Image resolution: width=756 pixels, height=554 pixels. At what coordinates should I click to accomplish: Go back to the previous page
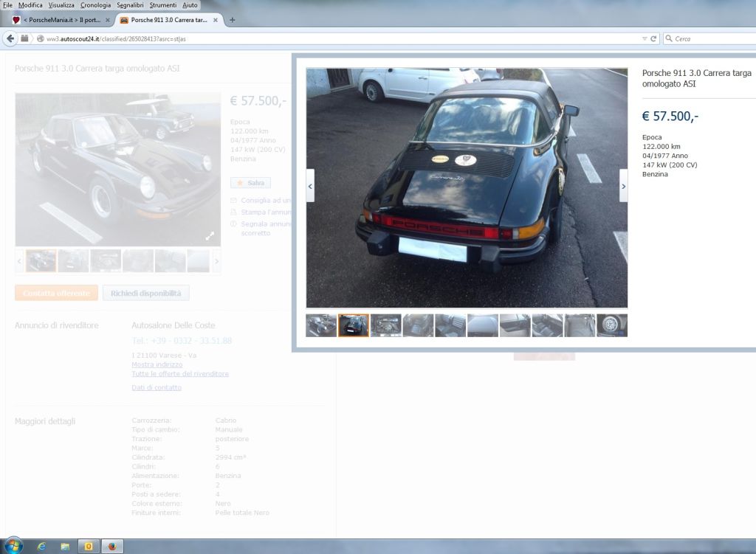pos(10,38)
